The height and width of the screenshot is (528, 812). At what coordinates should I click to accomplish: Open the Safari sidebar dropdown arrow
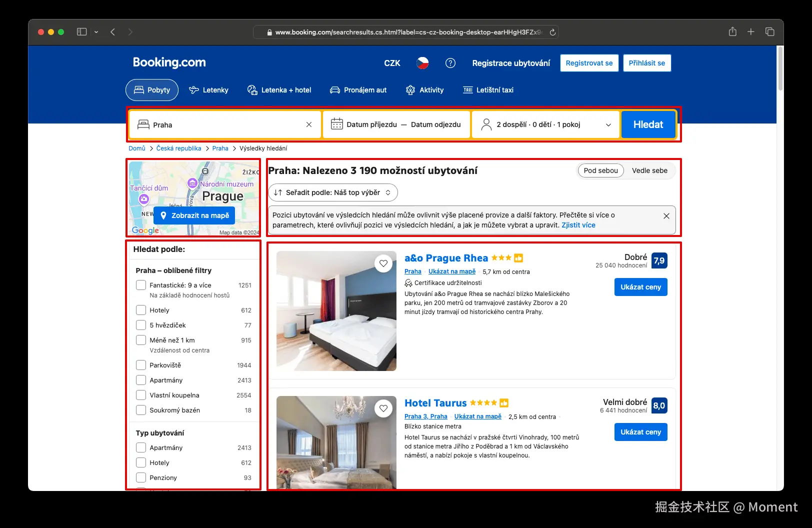point(96,32)
